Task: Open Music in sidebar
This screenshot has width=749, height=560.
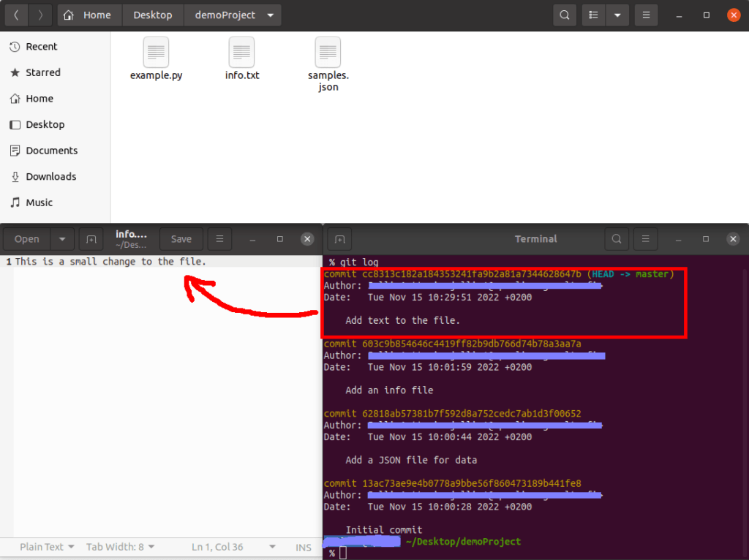Action: coord(55,203)
